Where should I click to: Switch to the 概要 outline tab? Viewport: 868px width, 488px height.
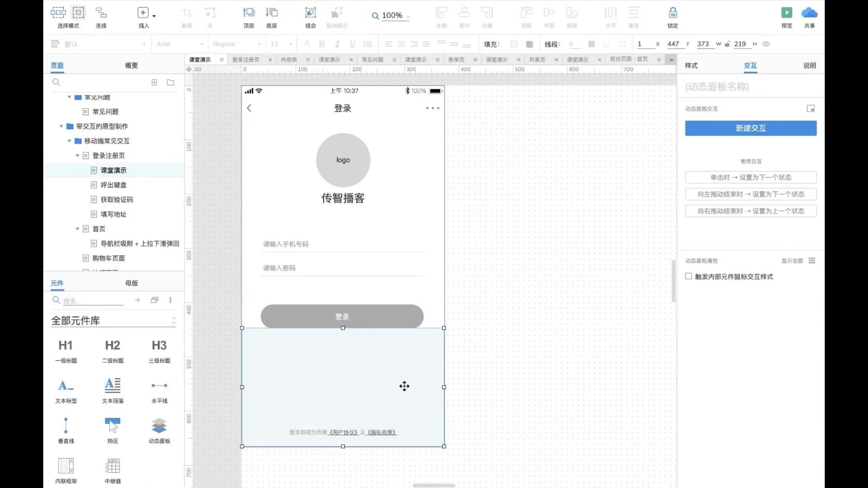pos(131,66)
